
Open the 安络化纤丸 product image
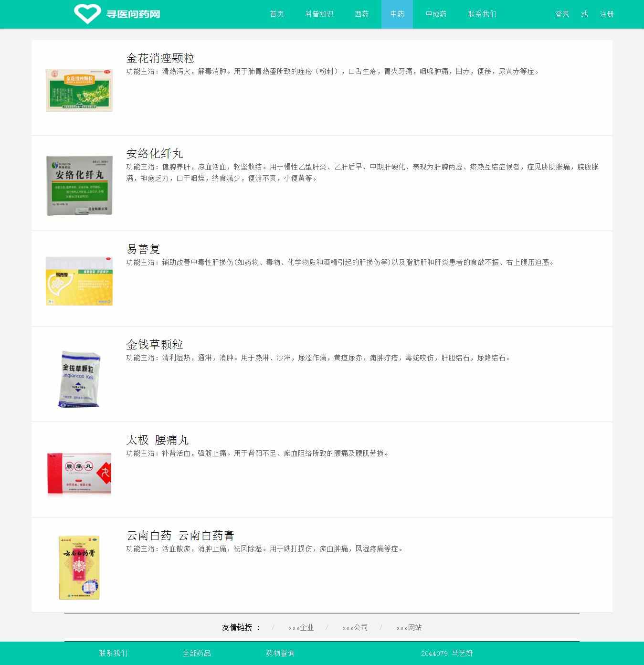[x=79, y=186]
